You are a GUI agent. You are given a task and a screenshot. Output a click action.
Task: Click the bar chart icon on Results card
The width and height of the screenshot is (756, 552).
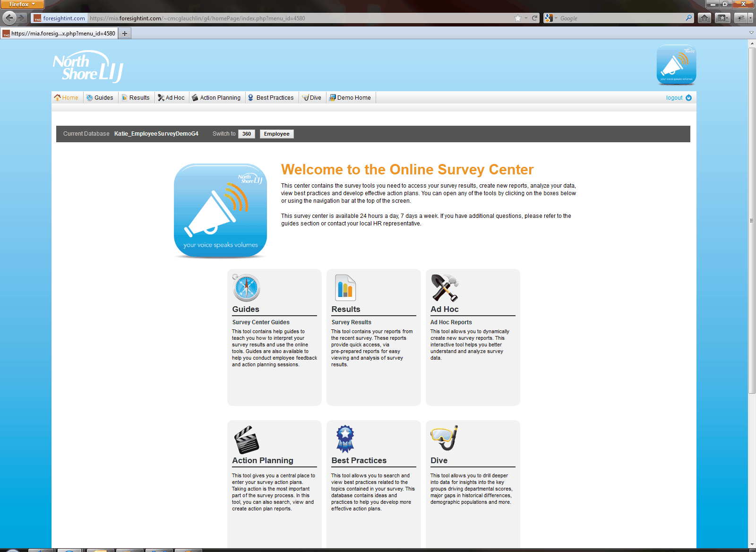click(345, 287)
